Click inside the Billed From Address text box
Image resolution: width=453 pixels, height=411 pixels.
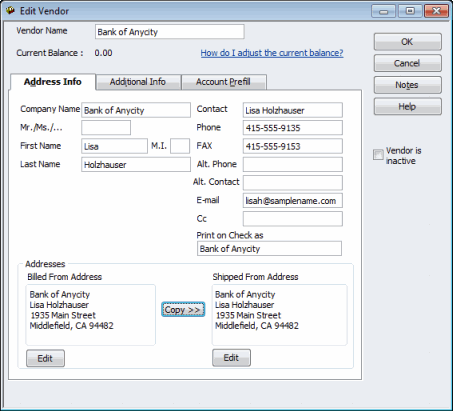coord(91,315)
